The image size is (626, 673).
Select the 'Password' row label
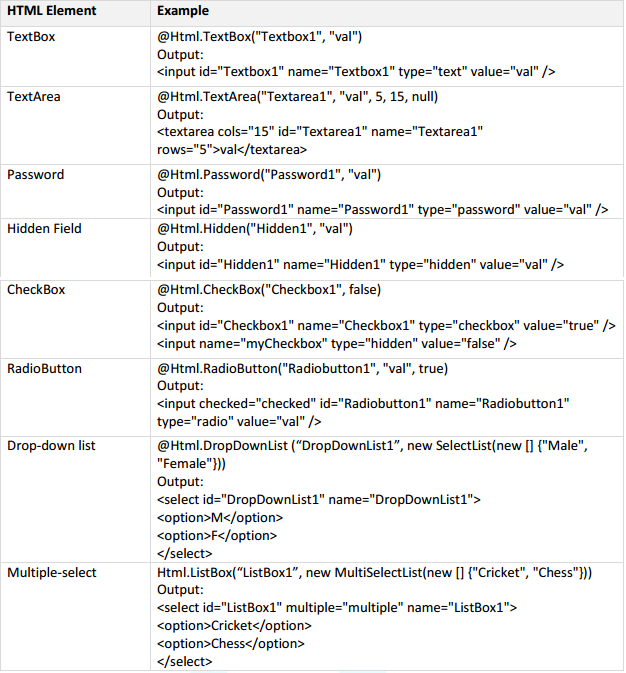pos(36,175)
